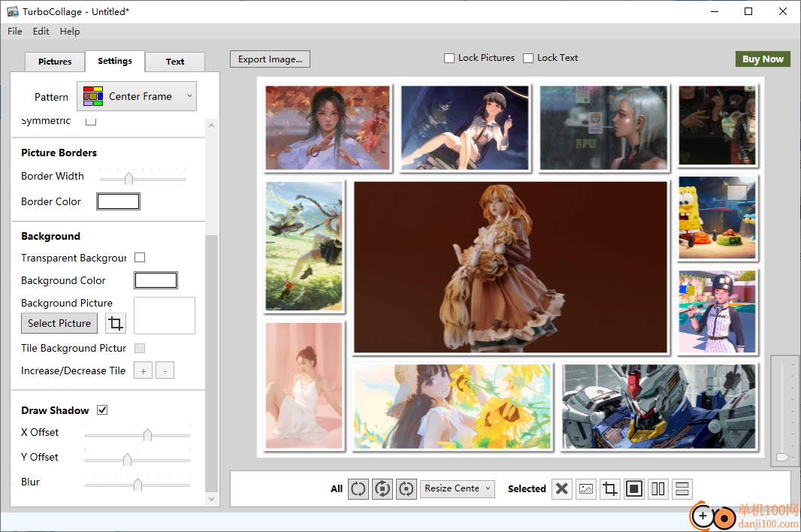Image resolution: width=801 pixels, height=532 pixels.
Task: Select the pink room white-dress woman picture
Action: pyautogui.click(x=304, y=385)
